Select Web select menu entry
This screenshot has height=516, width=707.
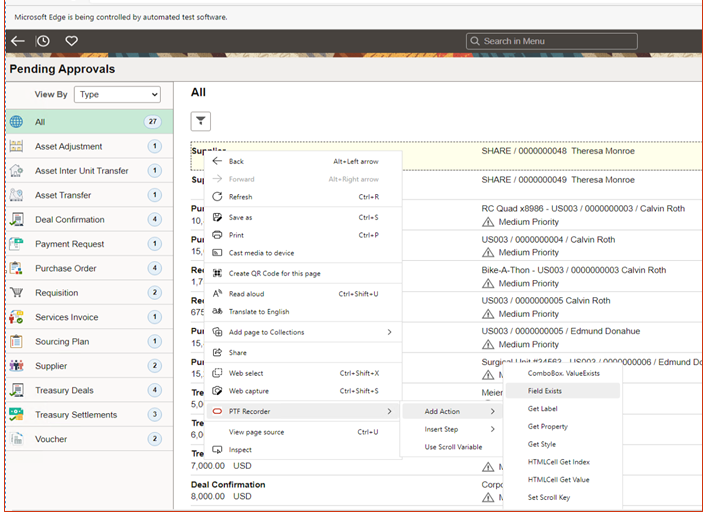tap(302, 373)
